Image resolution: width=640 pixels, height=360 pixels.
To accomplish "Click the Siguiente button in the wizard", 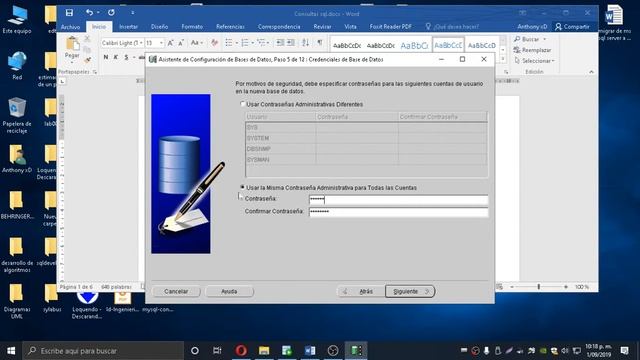I will (x=410, y=291).
